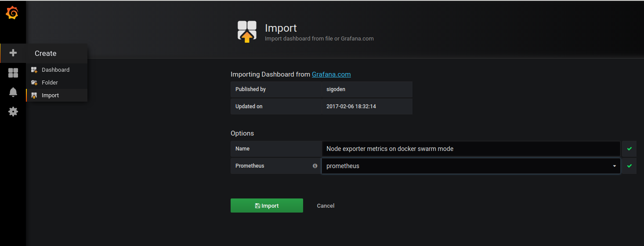
Task: Click the green Import button
Action: (267, 206)
